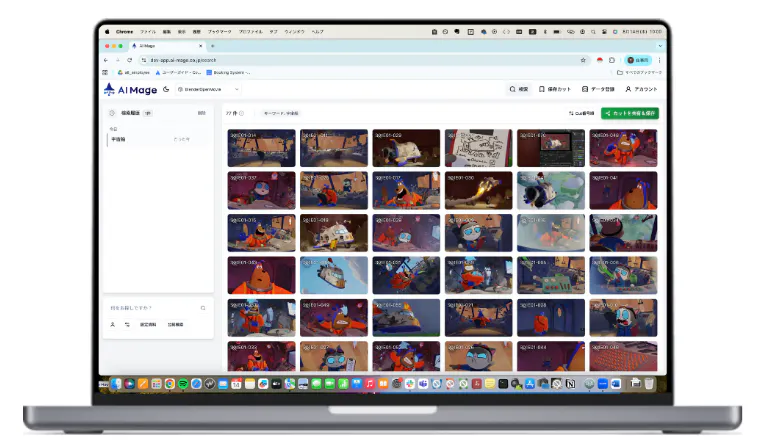Click the text link at history panel top-right
Screen dimensions: 765x448
click(201, 113)
